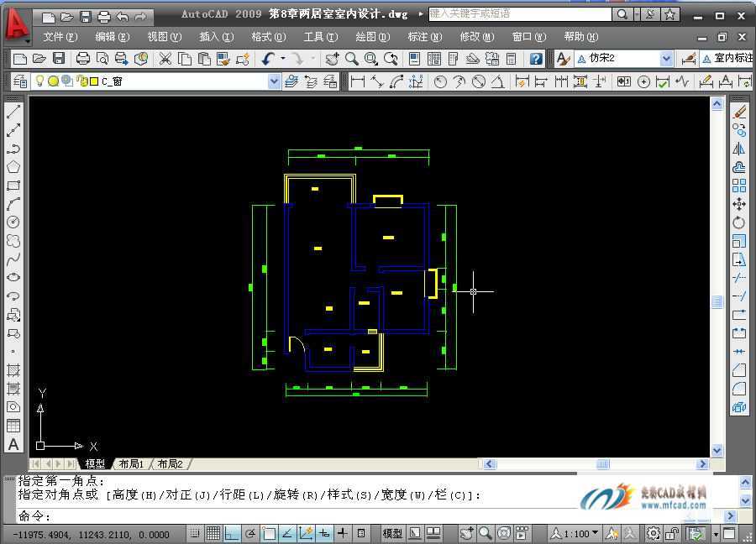Toggle Lineweight display in status bar

pos(343,533)
